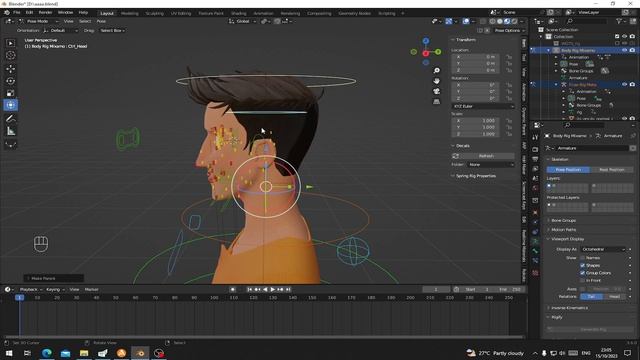The height and width of the screenshot is (360, 640).
Task: Open the Orientation Default dropdown
Action: (60, 31)
